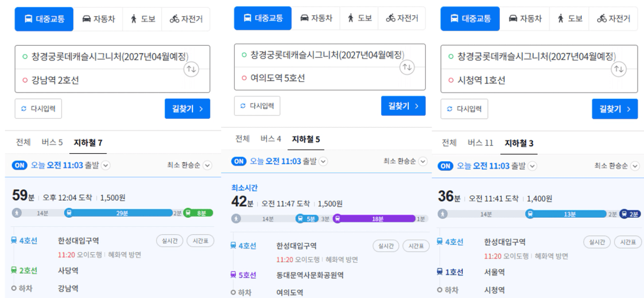Screen dimensions: 644x298
Task: Click the navy Line 1 train icon in the 36분 route bar
Action: point(623,214)
